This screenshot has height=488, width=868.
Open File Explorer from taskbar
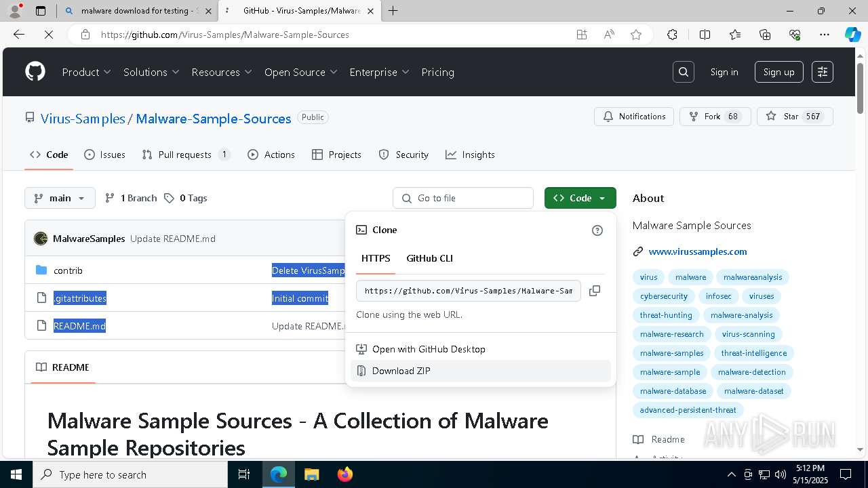point(311,474)
